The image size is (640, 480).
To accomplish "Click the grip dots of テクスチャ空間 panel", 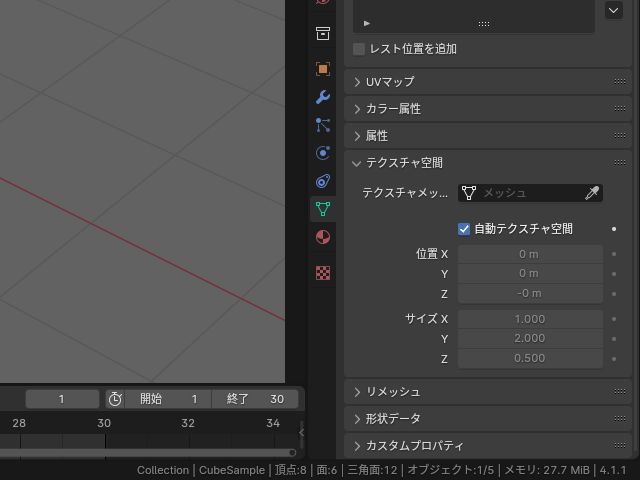I will pos(620,162).
